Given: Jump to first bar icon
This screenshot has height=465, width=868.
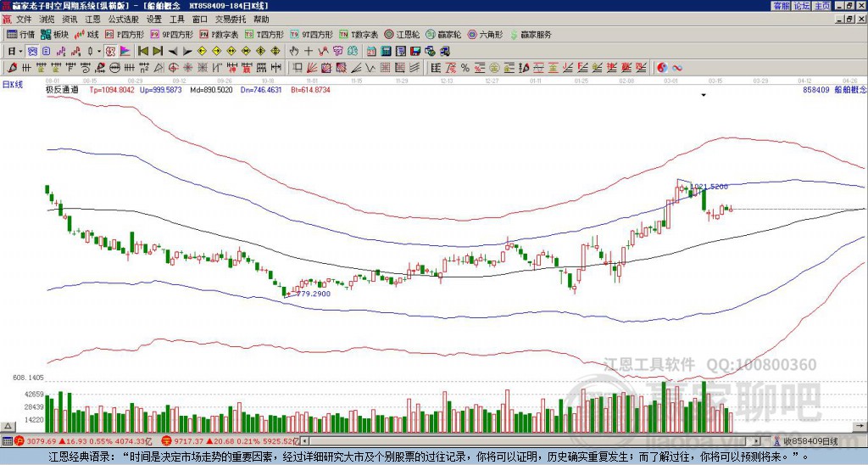Looking at the screenshot, I should [142, 52].
